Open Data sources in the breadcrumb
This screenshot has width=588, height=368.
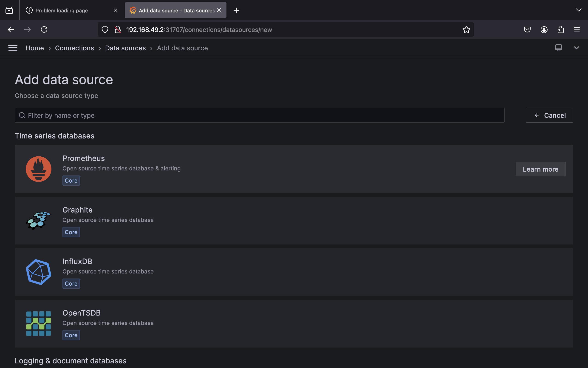click(x=125, y=48)
